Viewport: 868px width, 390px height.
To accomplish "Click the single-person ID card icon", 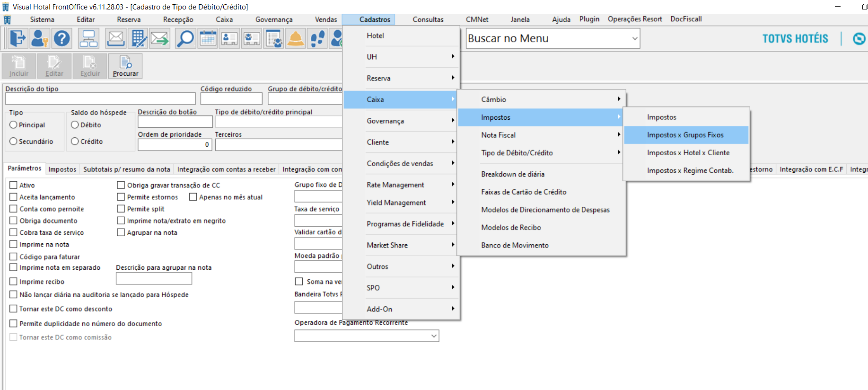I will pos(229,38).
